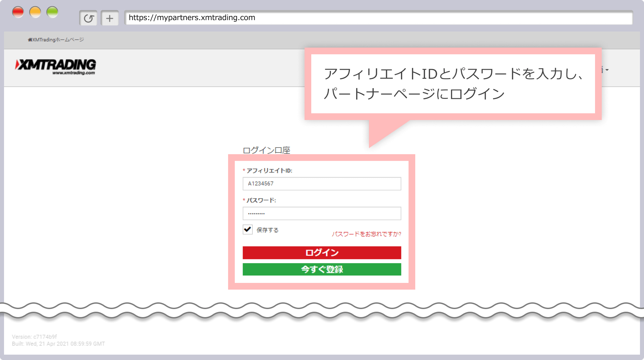Viewport: 644px width, 360px height.
Task: Click the ログイン口座 heading text
Action: click(x=266, y=150)
